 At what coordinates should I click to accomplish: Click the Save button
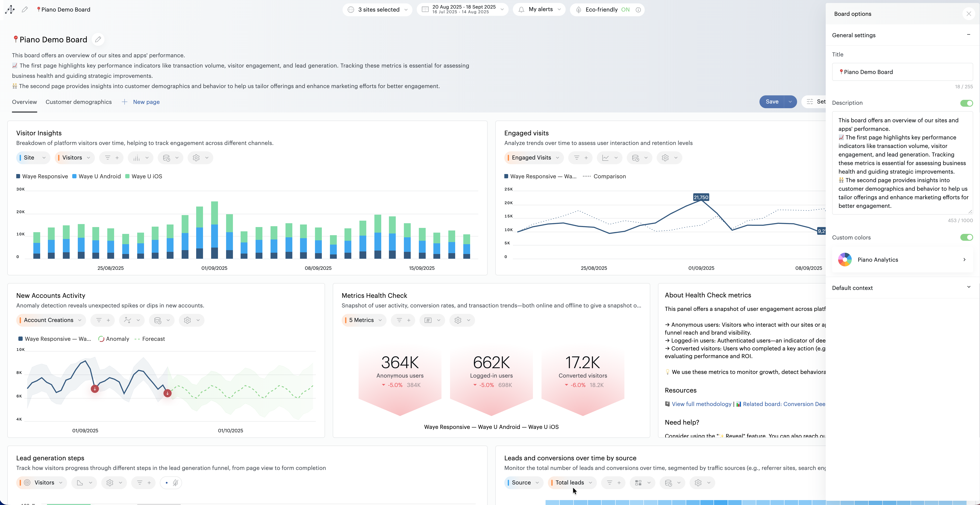[772, 102]
